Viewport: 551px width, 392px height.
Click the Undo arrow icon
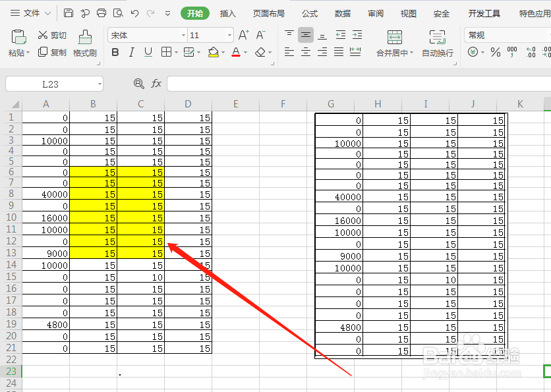pyautogui.click(x=134, y=13)
